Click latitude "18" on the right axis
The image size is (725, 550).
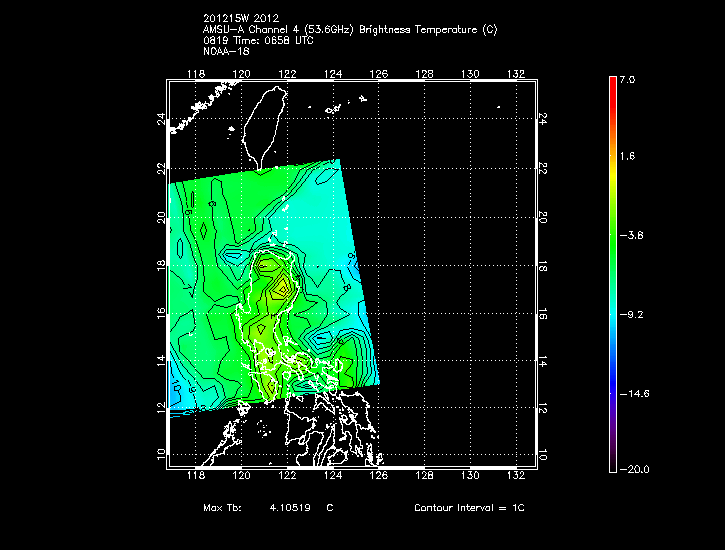[543, 266]
